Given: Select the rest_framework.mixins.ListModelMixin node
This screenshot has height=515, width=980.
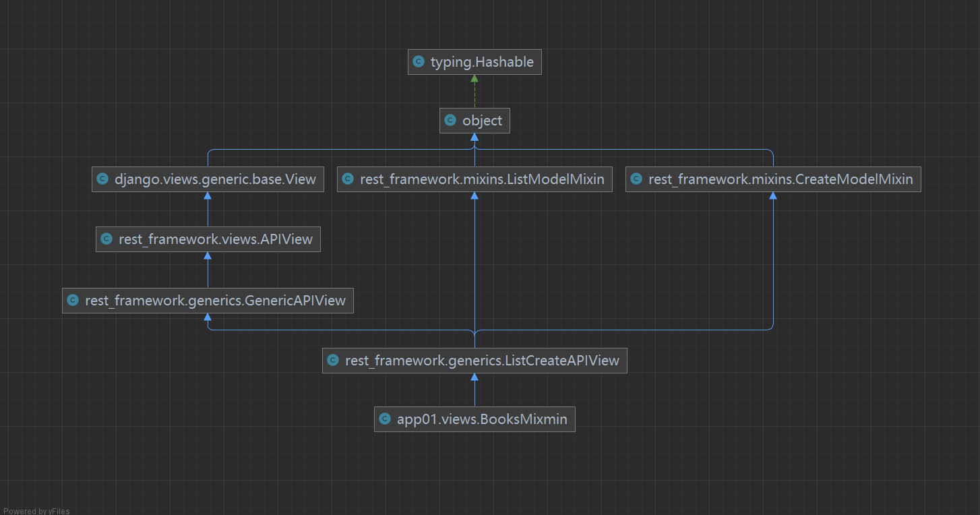Looking at the screenshot, I should [x=474, y=179].
